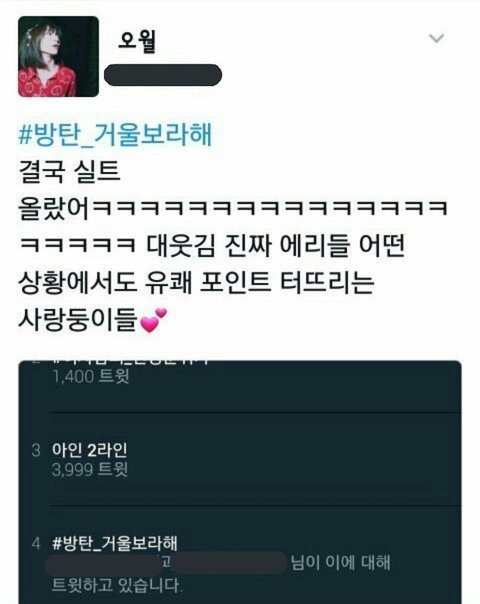Click the partially hidden trend above 1,400 트윗
The image size is (480, 604).
pos(131,362)
